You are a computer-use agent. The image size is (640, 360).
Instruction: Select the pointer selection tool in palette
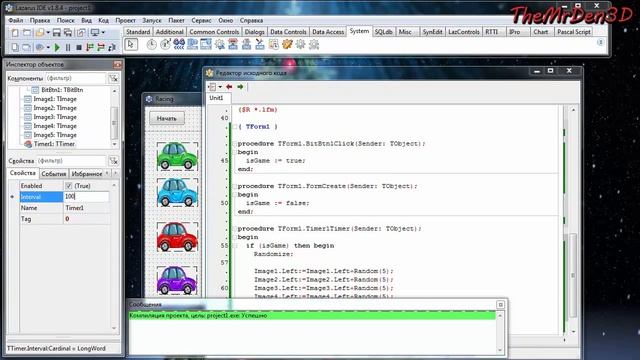(x=131, y=44)
